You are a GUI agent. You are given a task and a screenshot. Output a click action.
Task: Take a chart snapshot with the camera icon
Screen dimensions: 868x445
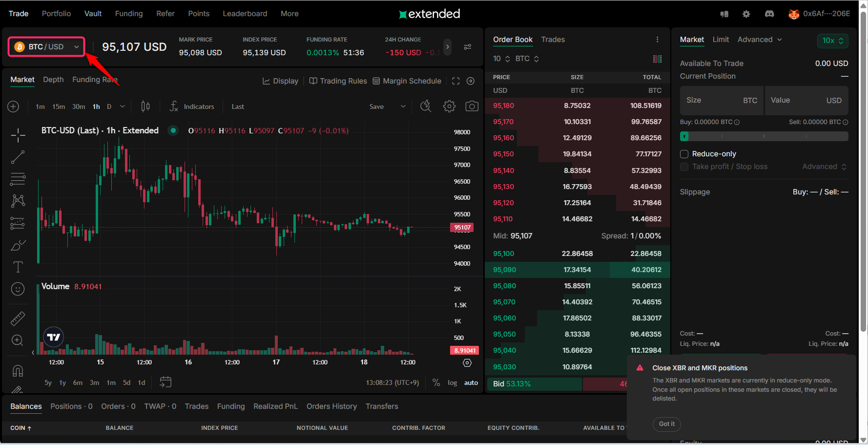[x=472, y=106]
